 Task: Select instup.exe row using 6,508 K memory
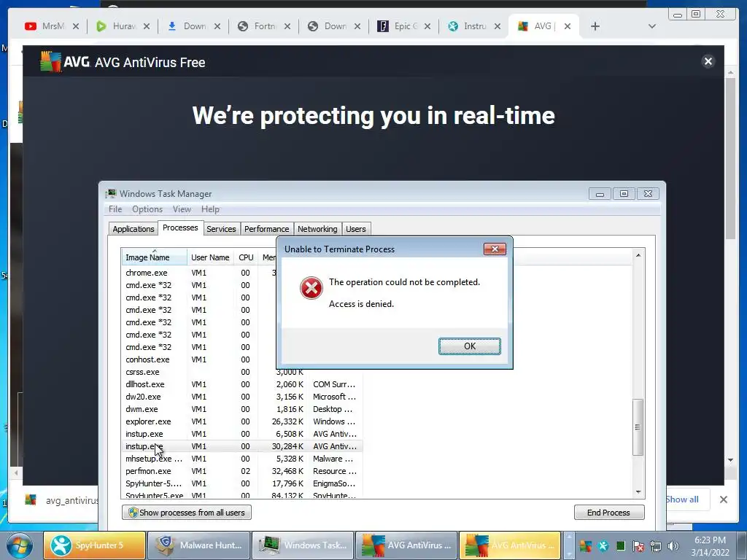242,434
